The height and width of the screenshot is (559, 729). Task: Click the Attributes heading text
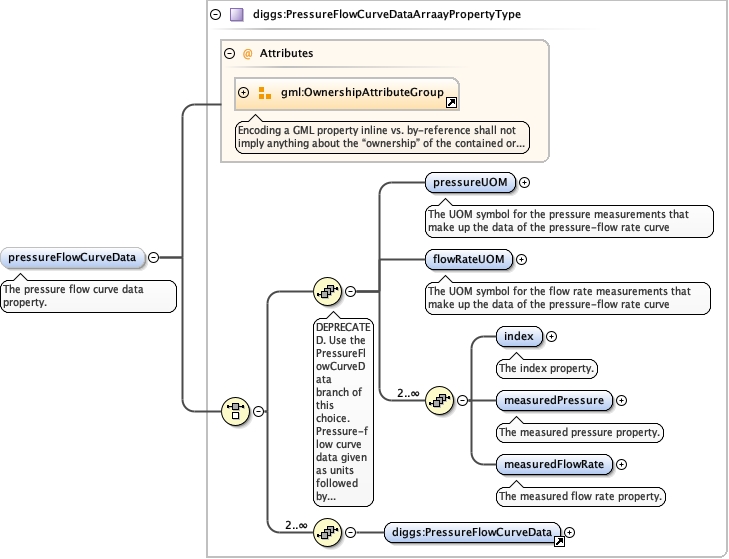pyautogui.click(x=286, y=53)
